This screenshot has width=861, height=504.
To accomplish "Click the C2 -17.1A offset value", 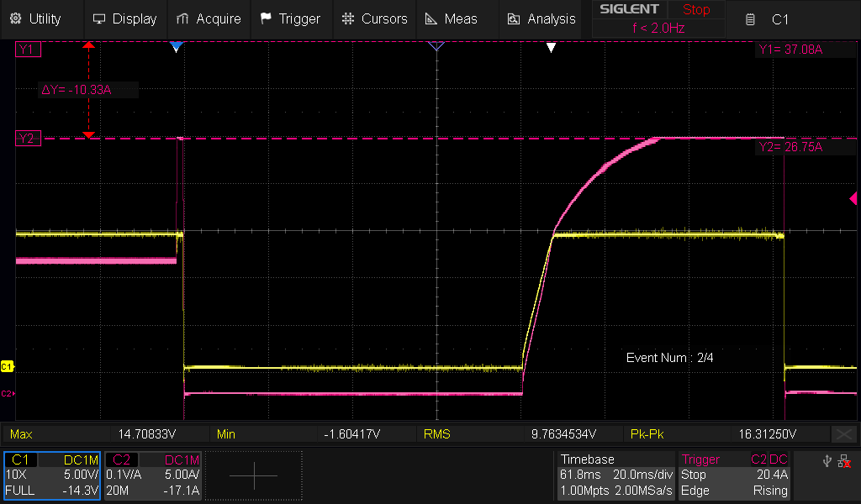I will pos(182,491).
